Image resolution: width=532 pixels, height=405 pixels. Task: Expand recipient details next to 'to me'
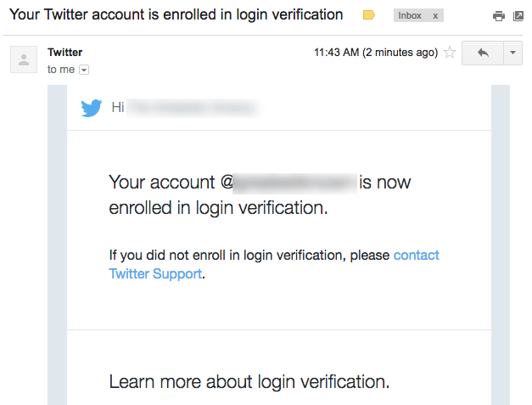[x=84, y=70]
